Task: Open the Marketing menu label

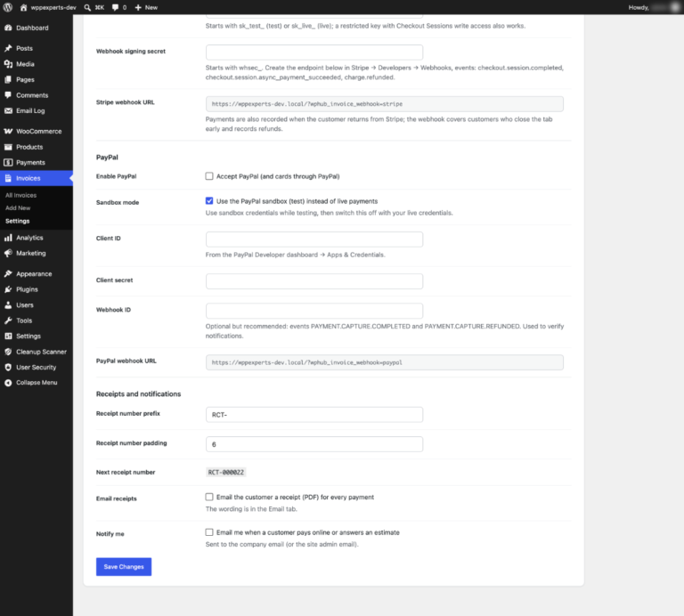Action: (31, 254)
